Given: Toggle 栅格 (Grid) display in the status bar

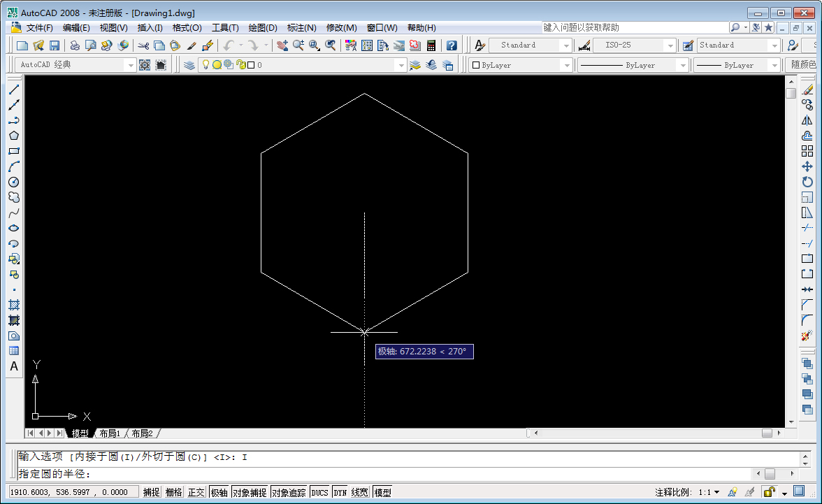Looking at the screenshot, I should (174, 493).
